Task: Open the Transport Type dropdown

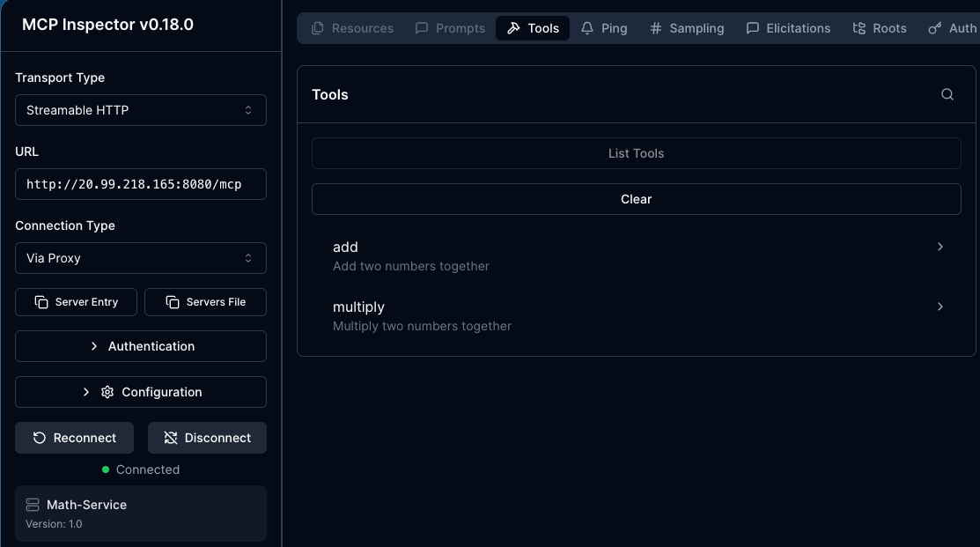Action: 141,110
